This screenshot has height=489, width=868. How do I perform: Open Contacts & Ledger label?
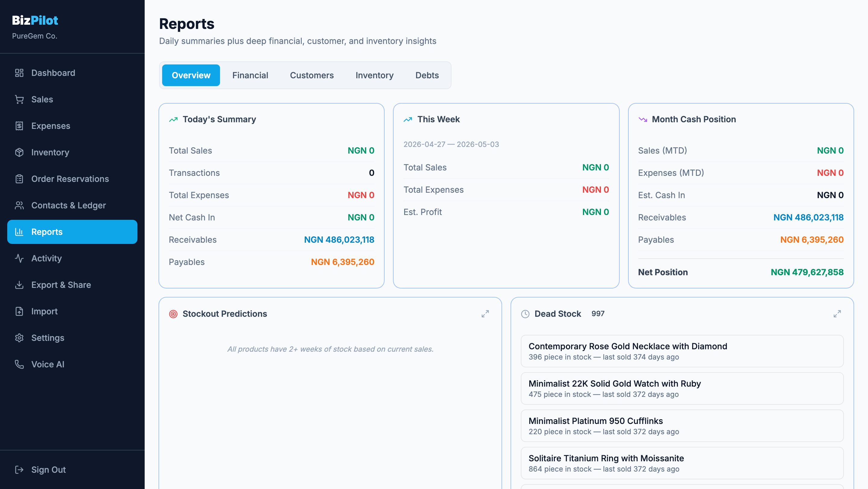(68, 205)
